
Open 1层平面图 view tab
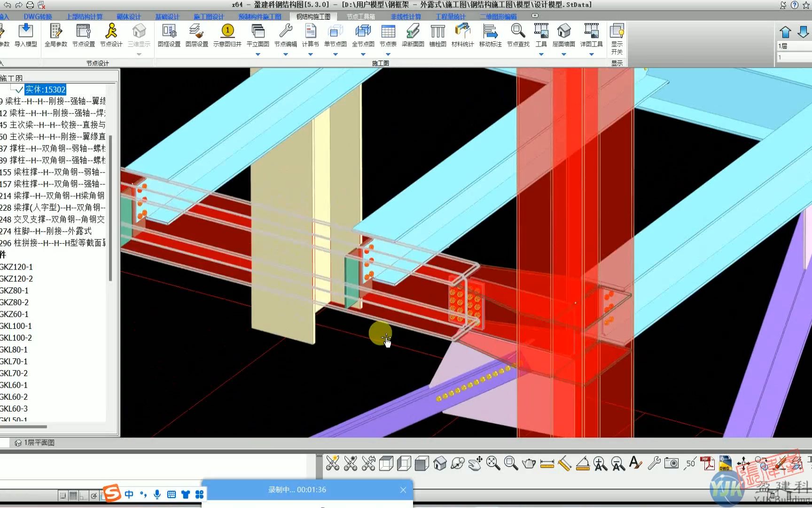click(x=35, y=443)
